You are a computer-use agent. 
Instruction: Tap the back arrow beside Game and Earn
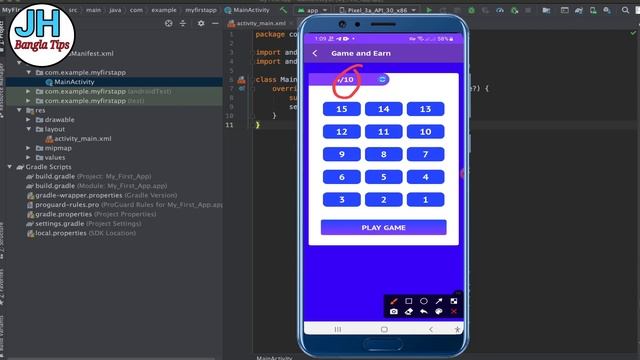tap(315, 53)
